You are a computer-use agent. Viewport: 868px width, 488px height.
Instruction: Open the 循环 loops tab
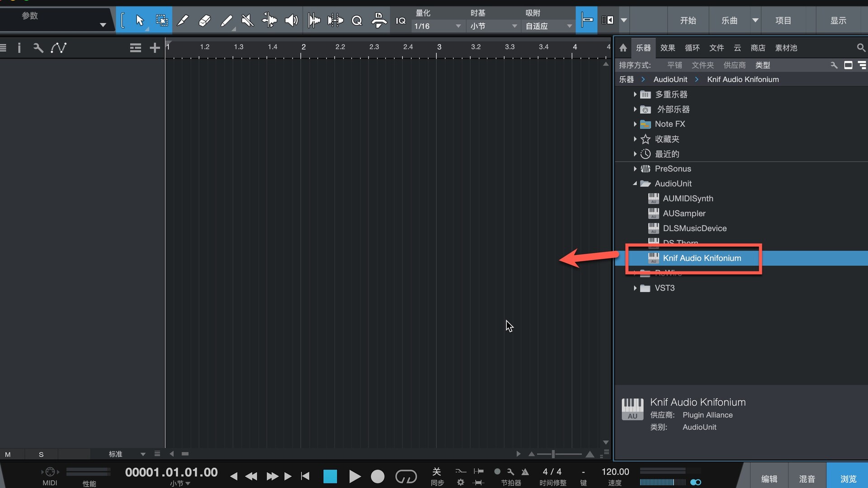coord(692,48)
